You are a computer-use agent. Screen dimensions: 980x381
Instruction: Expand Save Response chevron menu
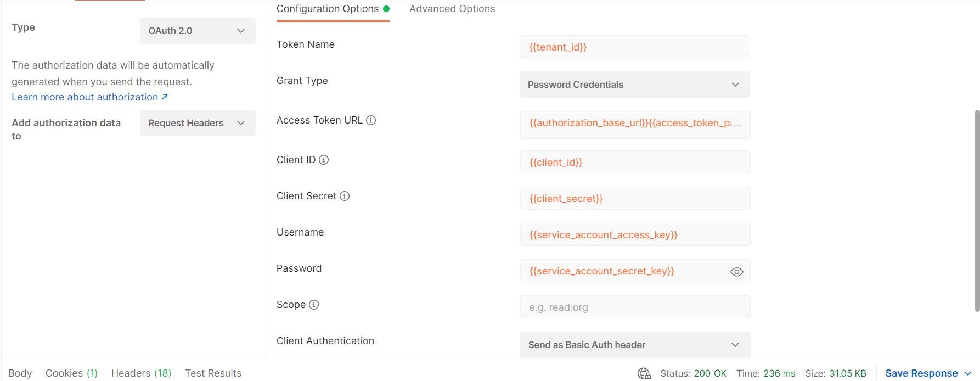coord(968,373)
